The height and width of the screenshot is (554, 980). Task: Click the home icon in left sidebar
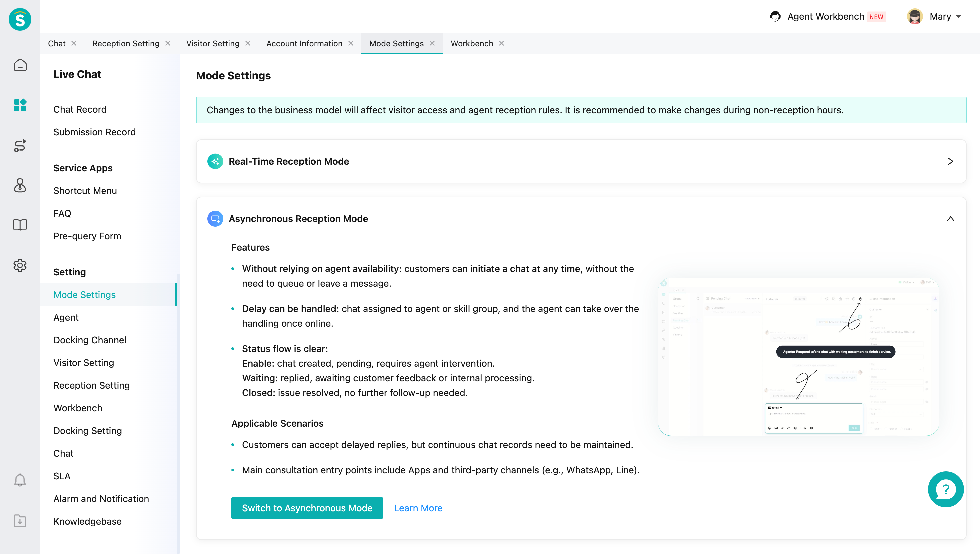pos(20,65)
